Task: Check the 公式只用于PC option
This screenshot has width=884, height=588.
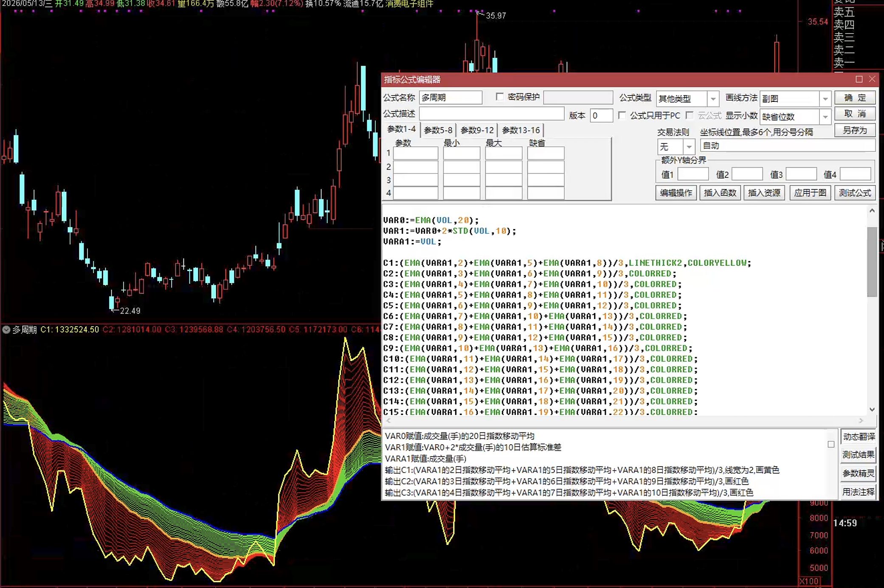Action: (x=622, y=115)
